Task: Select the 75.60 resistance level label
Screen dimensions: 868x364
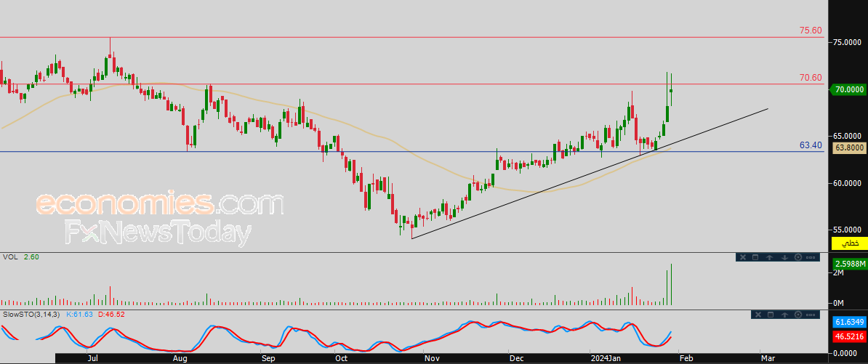Action: click(x=811, y=31)
